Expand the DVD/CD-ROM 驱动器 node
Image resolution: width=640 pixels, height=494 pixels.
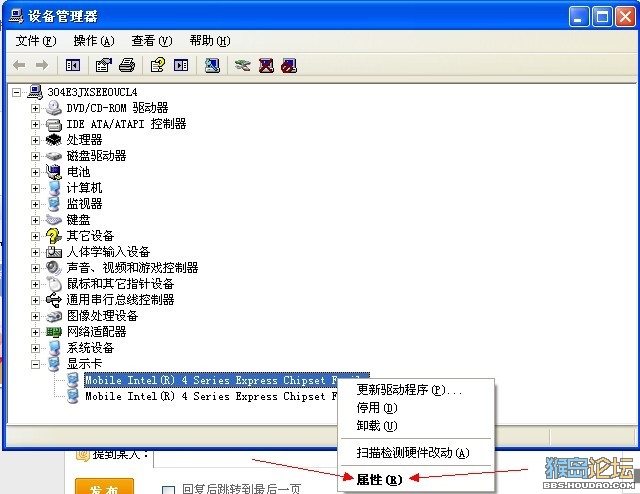tap(36, 108)
